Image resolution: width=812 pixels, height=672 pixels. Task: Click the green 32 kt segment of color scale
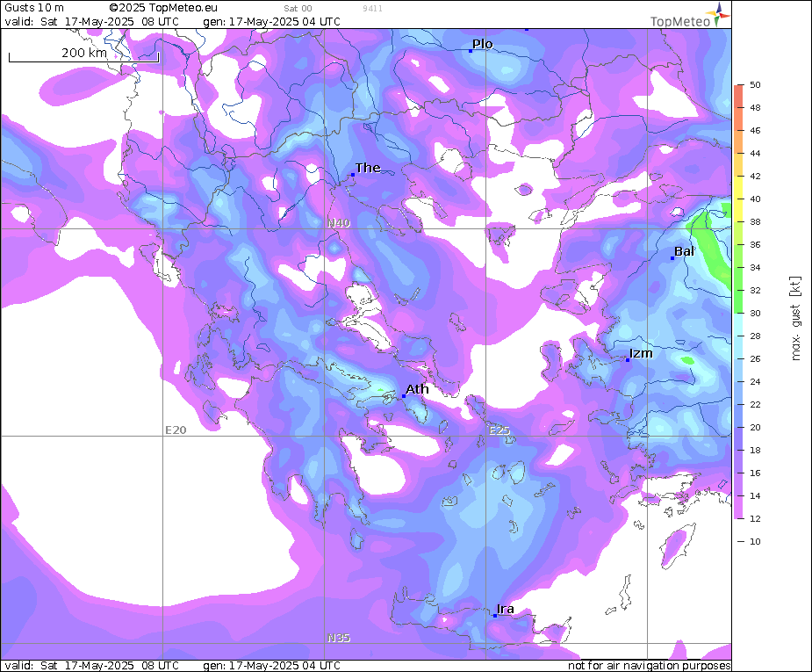(x=738, y=290)
